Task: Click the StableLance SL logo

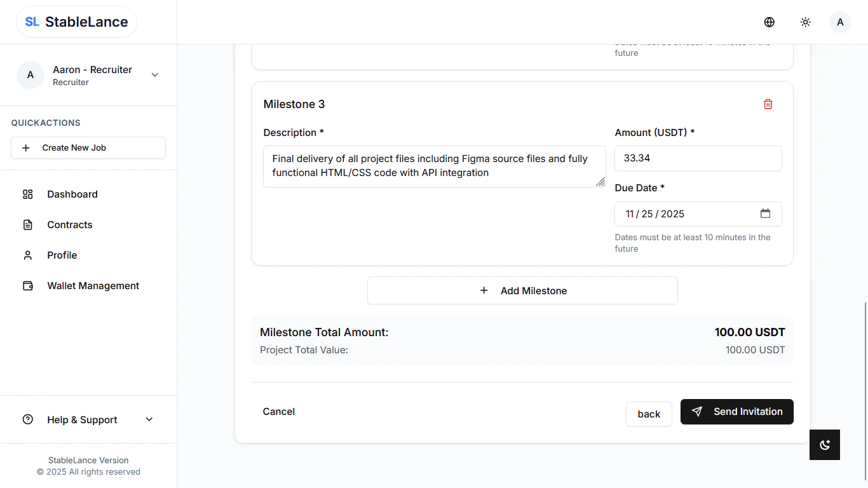Action: [31, 21]
